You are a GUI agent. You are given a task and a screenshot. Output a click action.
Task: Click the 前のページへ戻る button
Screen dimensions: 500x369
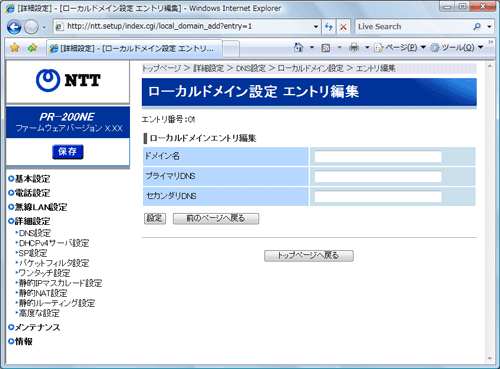pyautogui.click(x=216, y=219)
